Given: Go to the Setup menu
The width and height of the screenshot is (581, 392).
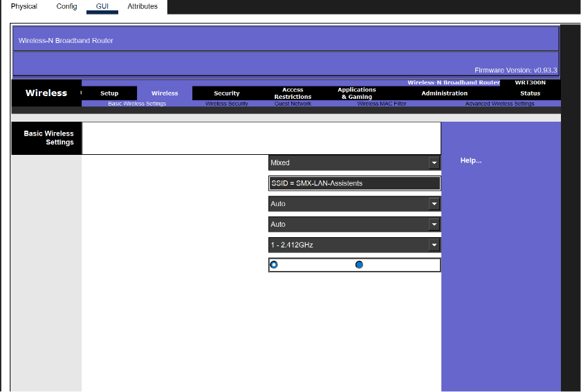Looking at the screenshot, I should click(109, 93).
